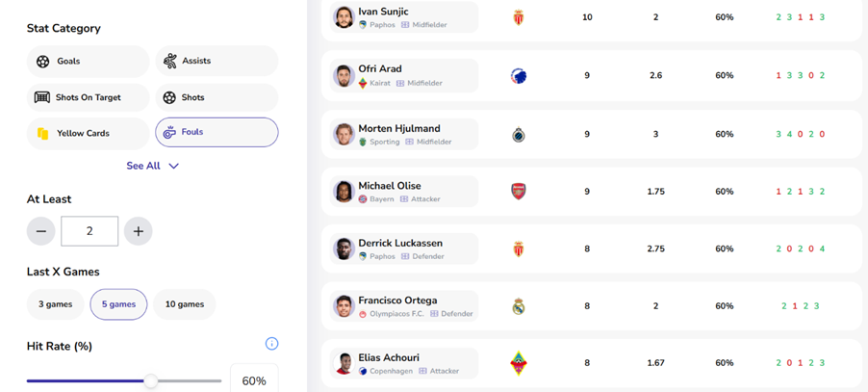Screen dimensions: 868x392
Task: Click Real Madrid crest in Ortega row
Action: click(519, 307)
